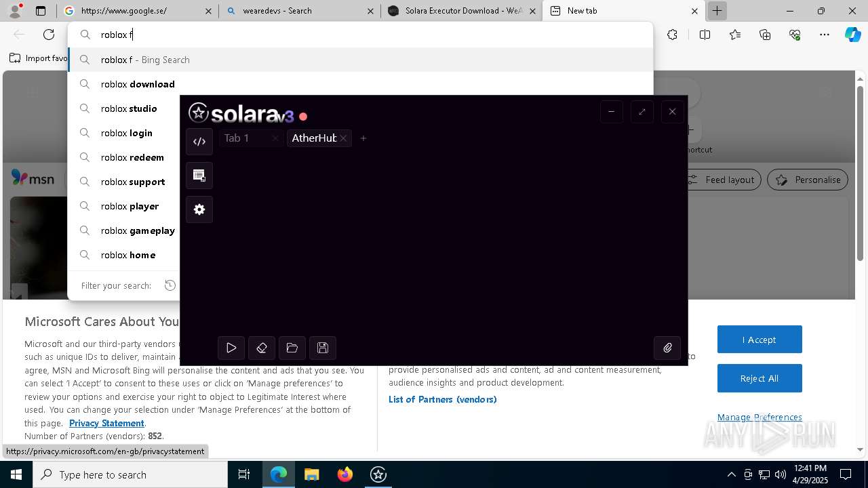868x488 pixels.
Task: Add a new Solara script tab
Action: 363,138
